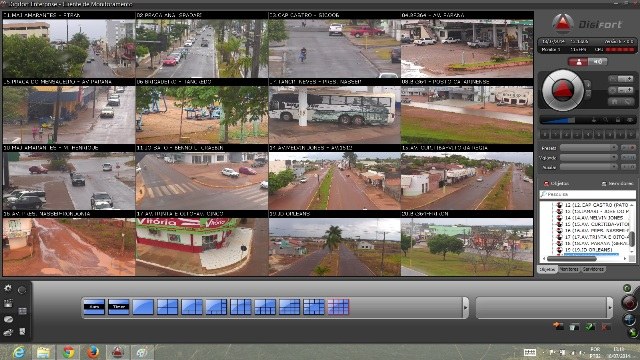Screen dimensions: 640x360
Task: Switch to the Servidores tab
Action: [593, 269]
